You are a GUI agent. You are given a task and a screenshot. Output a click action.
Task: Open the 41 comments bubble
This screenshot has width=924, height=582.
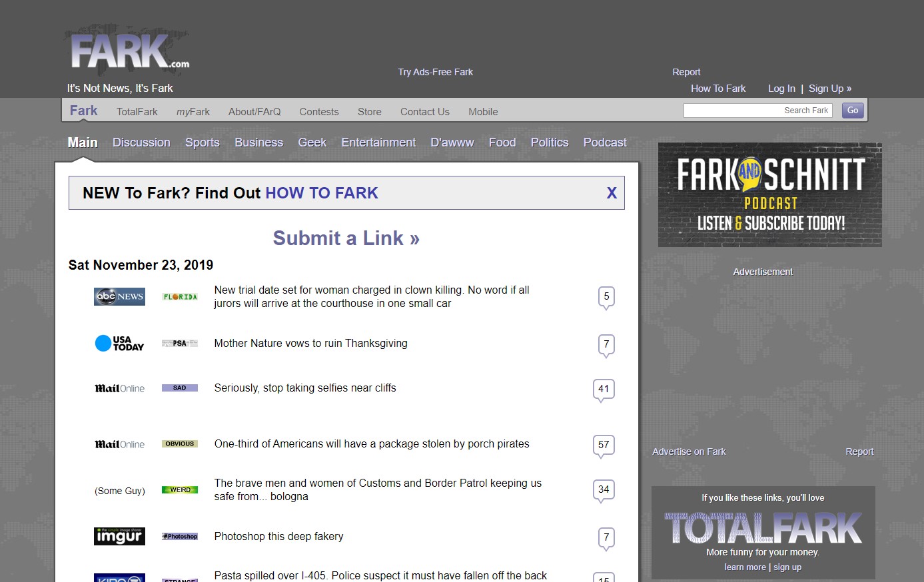604,390
